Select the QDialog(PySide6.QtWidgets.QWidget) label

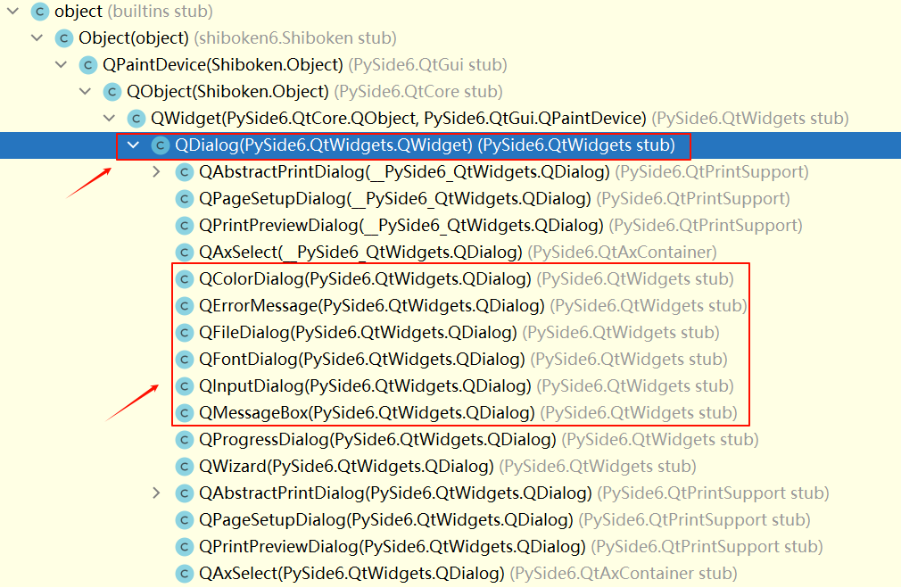tap(324, 145)
